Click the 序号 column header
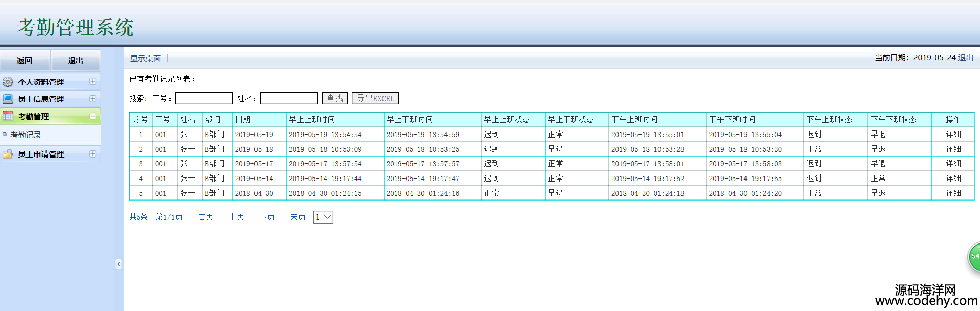980x311 pixels. [x=141, y=119]
